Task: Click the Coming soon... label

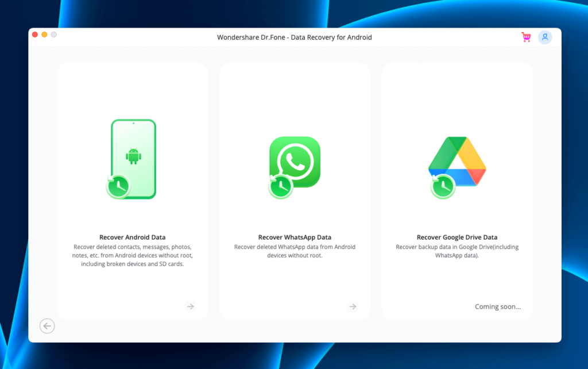Action: coord(498,307)
